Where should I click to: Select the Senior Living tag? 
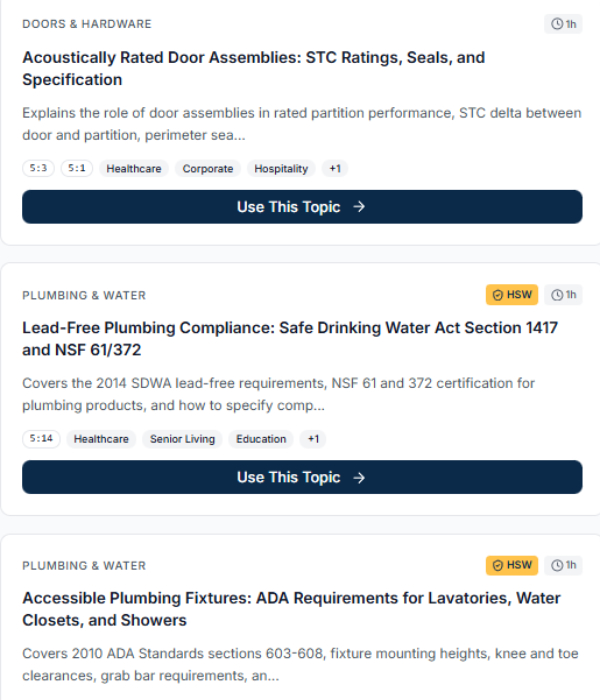tap(183, 439)
